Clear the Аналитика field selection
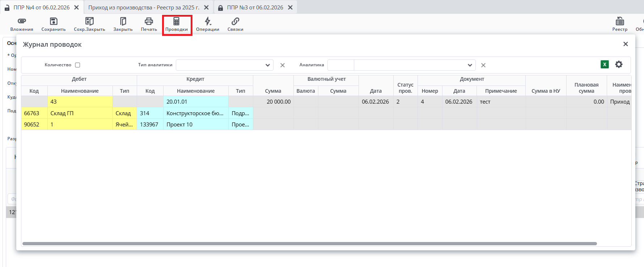This screenshot has height=267, width=644. click(483, 65)
